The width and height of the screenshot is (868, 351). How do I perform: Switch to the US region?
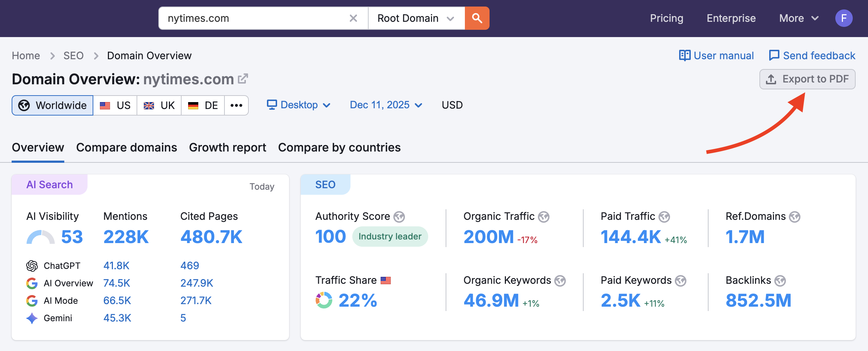click(115, 105)
